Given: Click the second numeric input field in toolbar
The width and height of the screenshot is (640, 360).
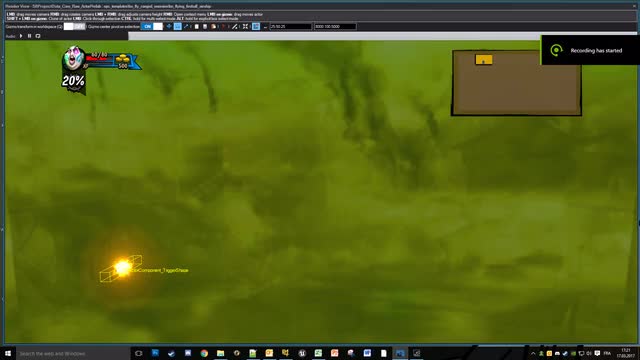Looking at the screenshot, I should (335, 27).
